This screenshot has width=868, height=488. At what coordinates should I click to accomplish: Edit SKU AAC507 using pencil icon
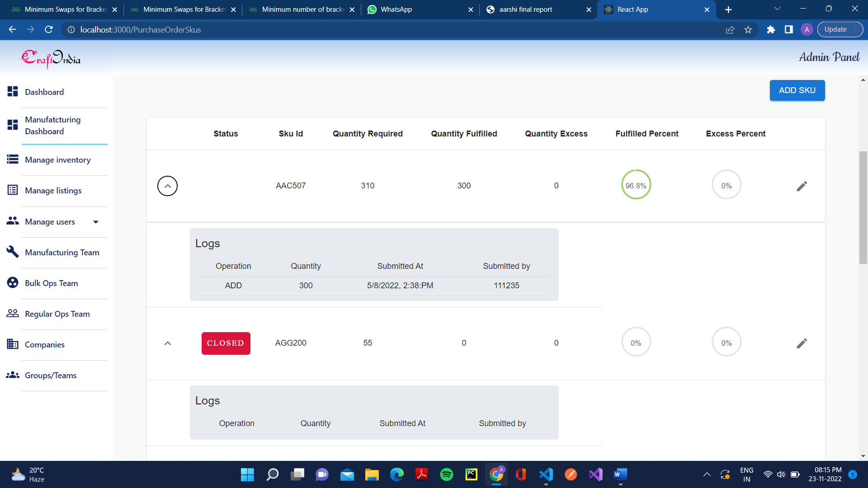(802, 186)
